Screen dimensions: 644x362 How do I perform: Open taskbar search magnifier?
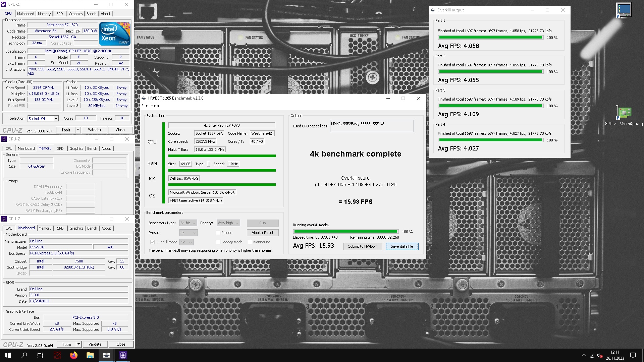[24, 355]
